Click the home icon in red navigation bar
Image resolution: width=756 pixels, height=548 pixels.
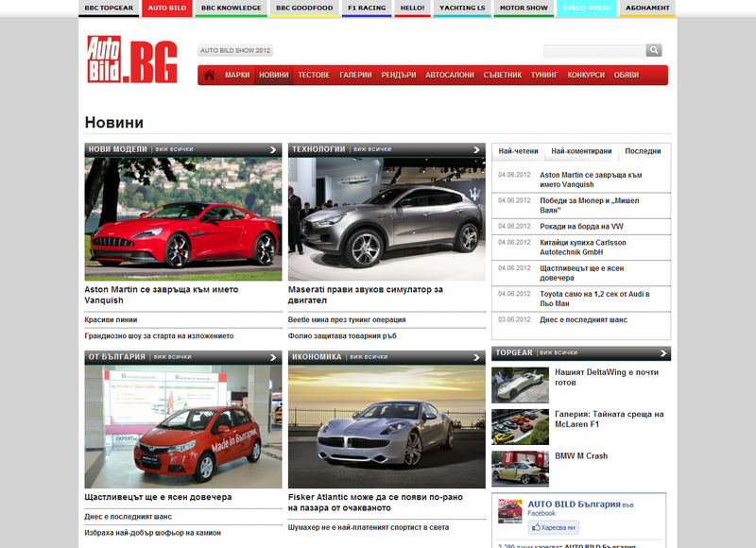[x=209, y=76]
